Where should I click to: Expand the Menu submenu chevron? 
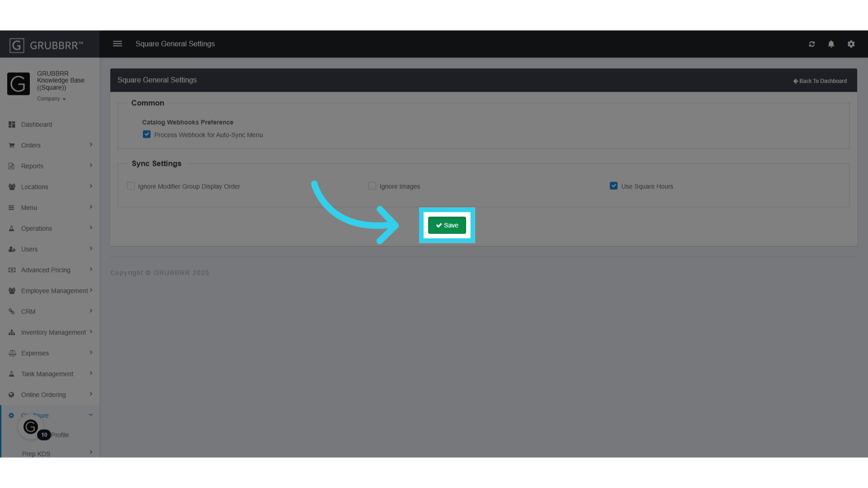(x=91, y=207)
